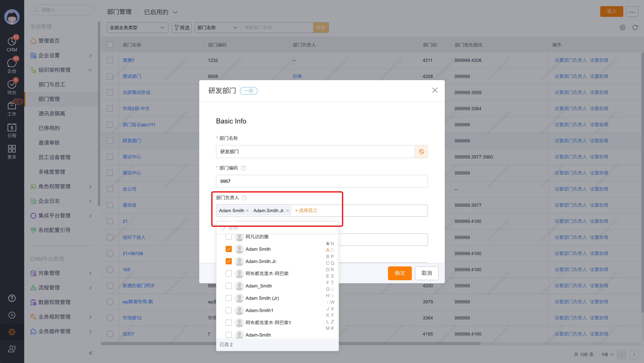Image resolution: width=644 pixels, height=363 pixels.
Task: Remove Adam.Smith.Jr. tag from 部门负责人
Action: [287, 211]
